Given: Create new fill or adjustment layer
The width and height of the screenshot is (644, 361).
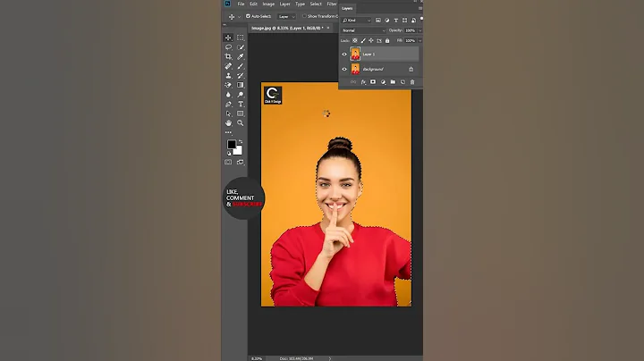Looking at the screenshot, I should [383, 82].
